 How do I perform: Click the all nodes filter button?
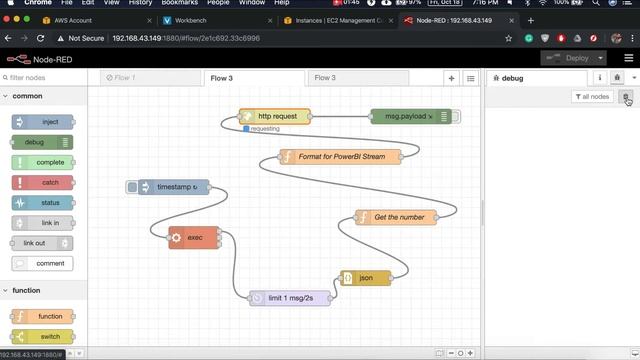(x=592, y=97)
